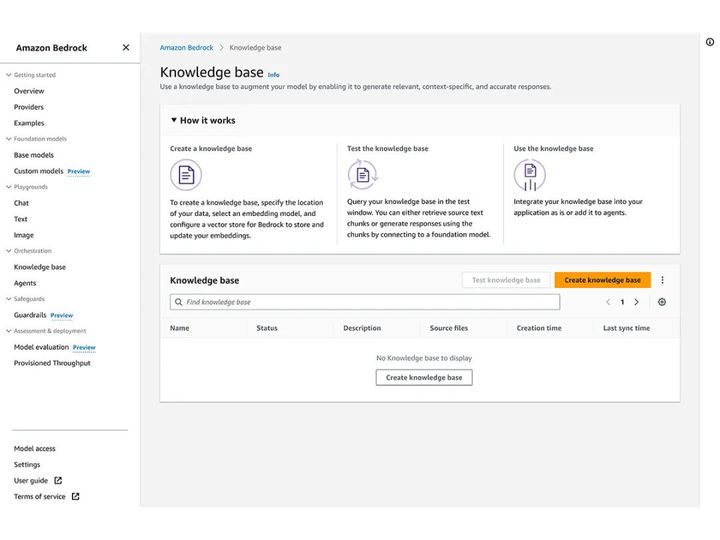The height and width of the screenshot is (540, 720).
Task: Open Agents in the sidebar
Action: click(x=25, y=283)
